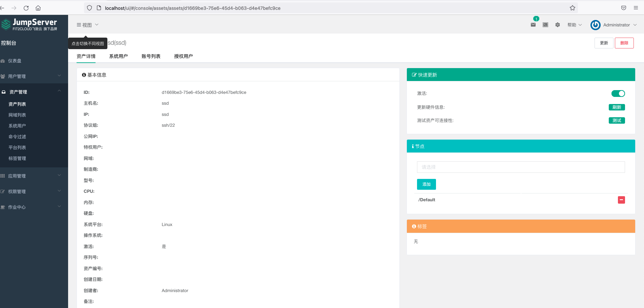
Task: Go back in browser history
Action: pos(2,8)
